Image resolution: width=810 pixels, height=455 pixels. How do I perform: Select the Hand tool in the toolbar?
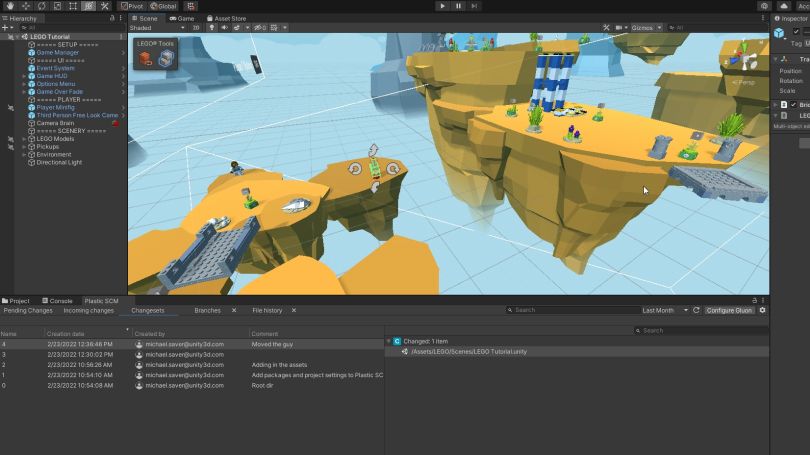(9, 6)
